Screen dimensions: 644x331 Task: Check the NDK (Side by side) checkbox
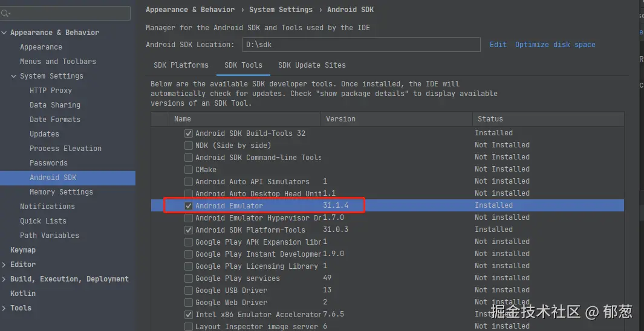pyautogui.click(x=189, y=145)
